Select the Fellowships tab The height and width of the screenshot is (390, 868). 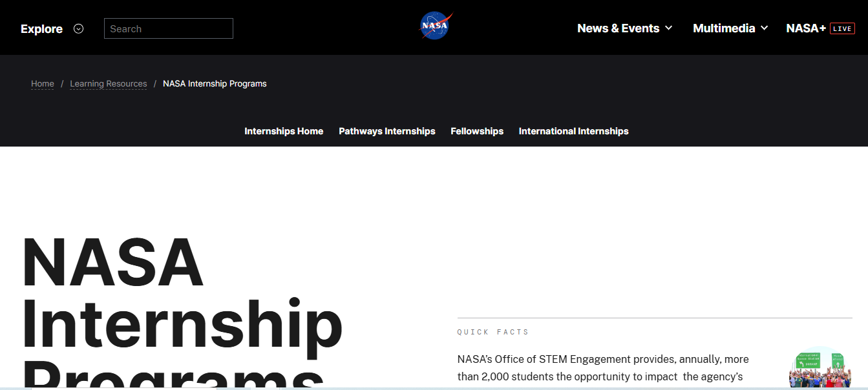(x=477, y=131)
